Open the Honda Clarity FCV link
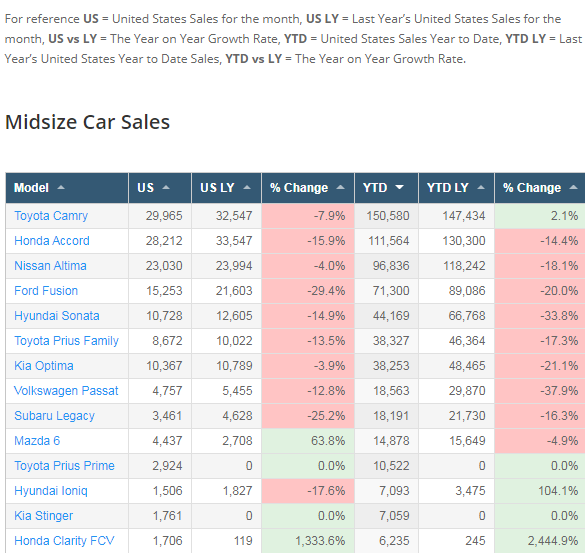This screenshot has width=585, height=553. pos(64,541)
